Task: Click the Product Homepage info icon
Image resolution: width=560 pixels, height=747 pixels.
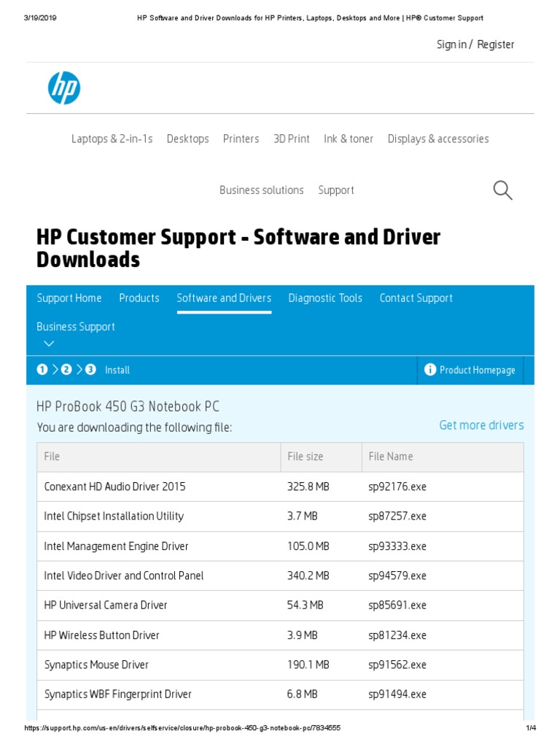Action: tap(430, 370)
